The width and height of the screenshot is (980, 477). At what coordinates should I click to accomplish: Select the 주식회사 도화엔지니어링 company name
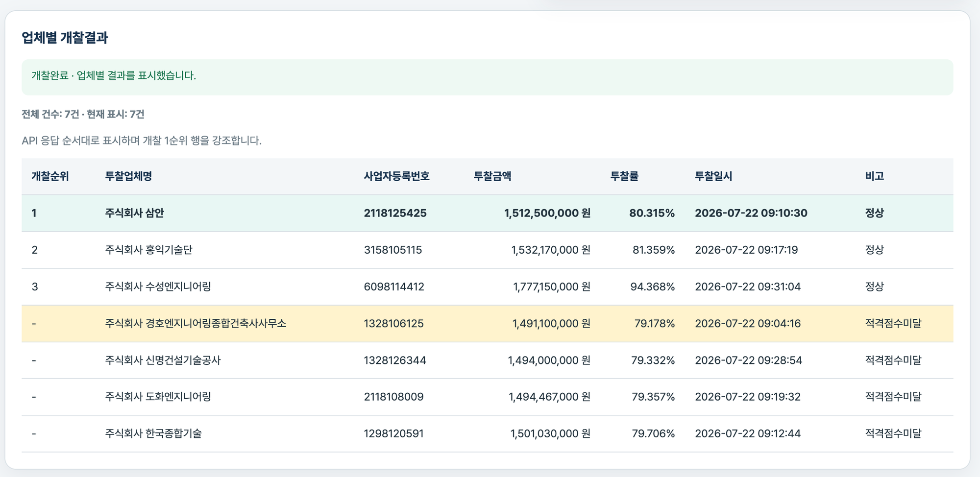pos(158,397)
